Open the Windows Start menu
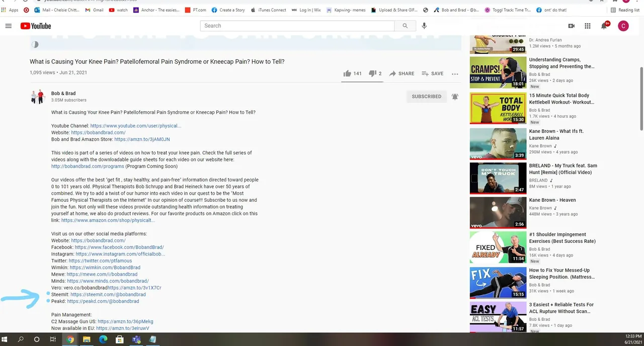Image resolution: width=644 pixels, height=346 pixels. click(5, 339)
